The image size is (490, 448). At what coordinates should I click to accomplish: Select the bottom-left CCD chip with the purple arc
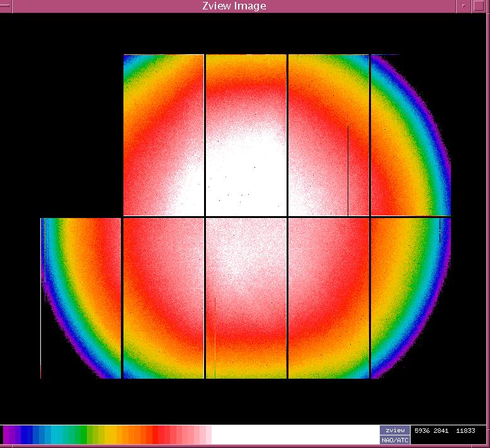click(x=81, y=297)
